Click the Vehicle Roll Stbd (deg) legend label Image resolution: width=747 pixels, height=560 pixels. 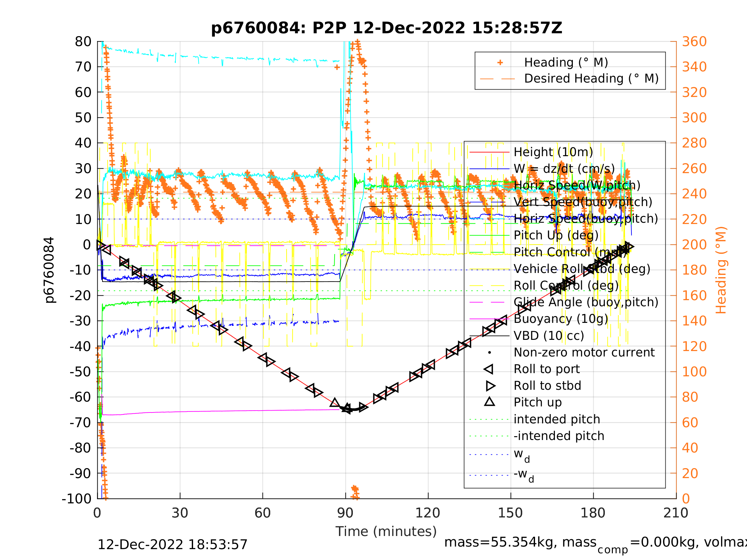coord(582,269)
